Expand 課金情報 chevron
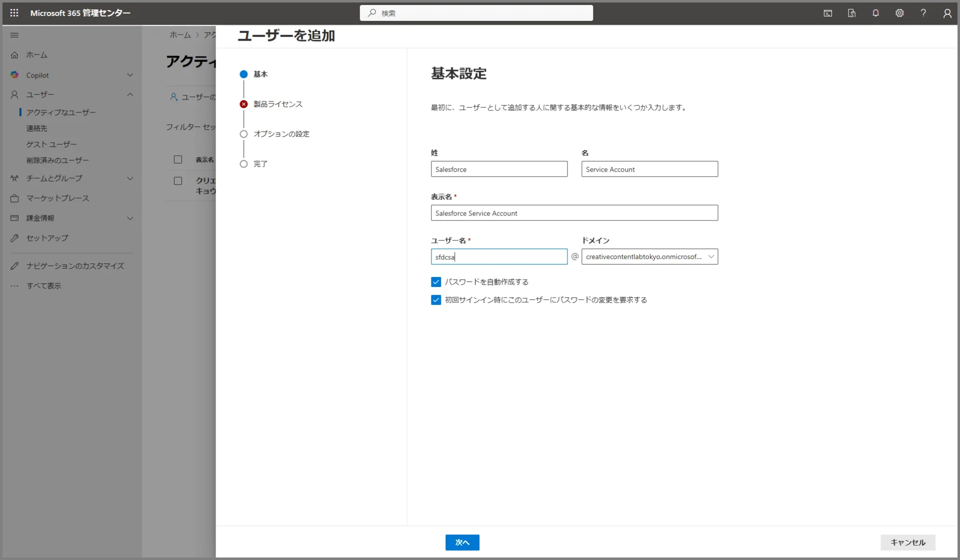This screenshot has height=560, width=960. (130, 218)
